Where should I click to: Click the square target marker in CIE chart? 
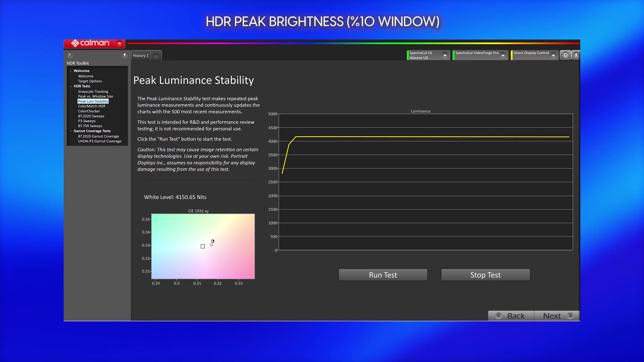[203, 247]
